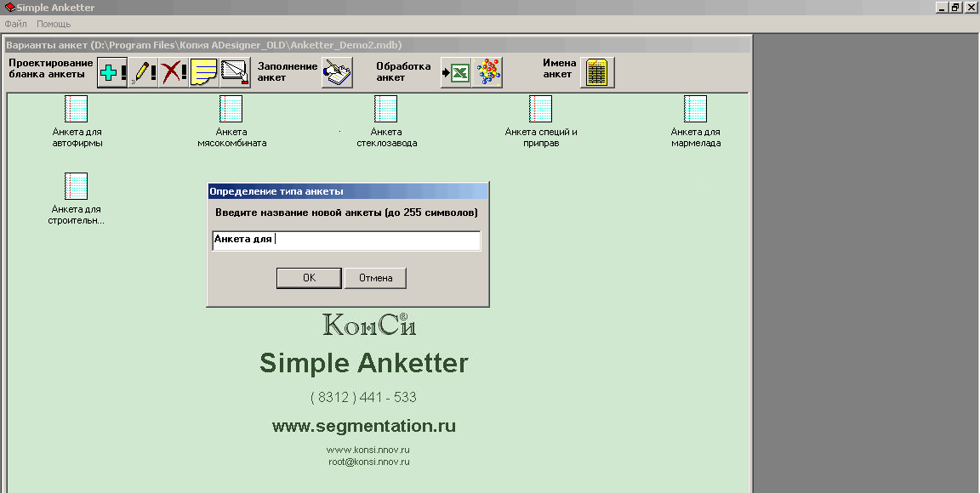Select the Анкета для мармелада icon
980x493 pixels.
(696, 109)
